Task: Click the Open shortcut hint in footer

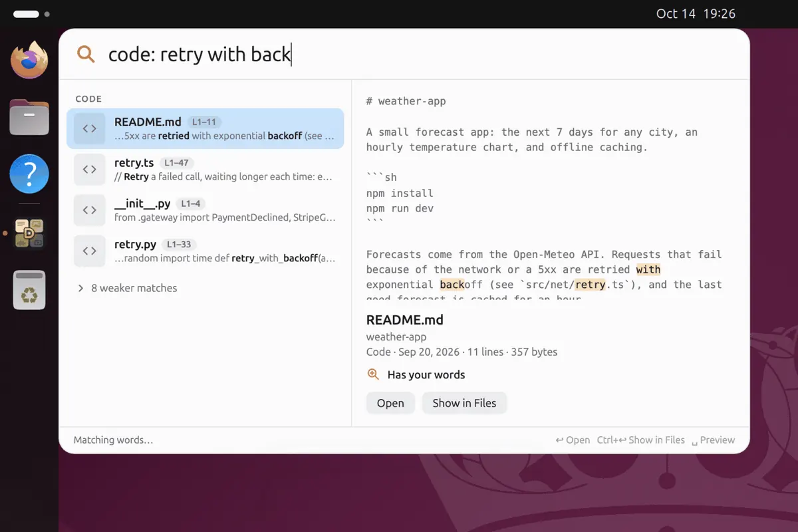Action: click(573, 440)
